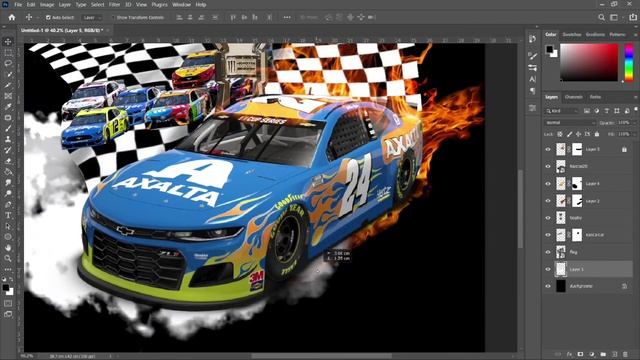This screenshot has width=640, height=360.
Task: Select the Zoom tool in the toolbox
Action: pyautogui.click(x=8, y=258)
